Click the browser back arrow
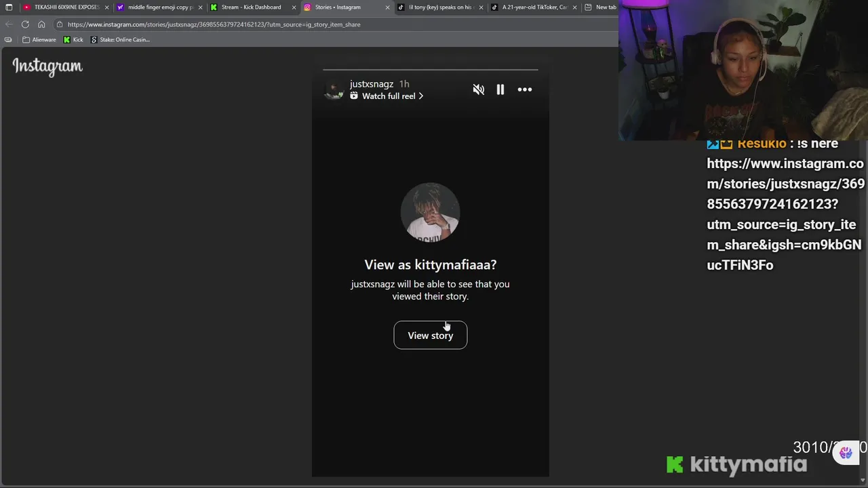Viewport: 868px width, 488px height. 9,24
